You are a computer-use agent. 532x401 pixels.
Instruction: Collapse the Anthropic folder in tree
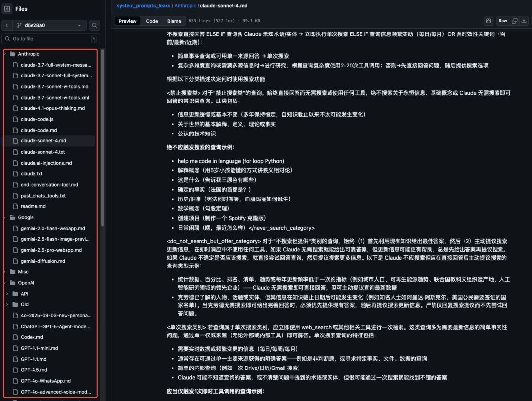click(5, 54)
